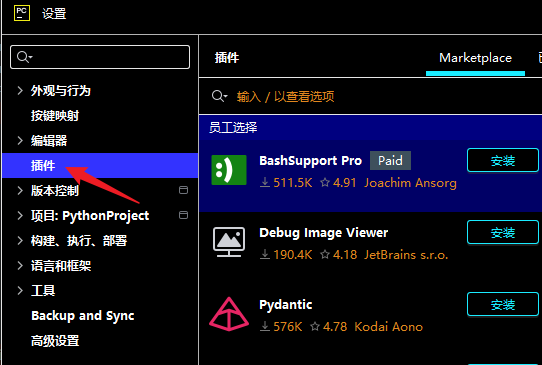Click vendor name JetBrains s.r.o.
Viewport: 542px width, 365px height.
[406, 255]
